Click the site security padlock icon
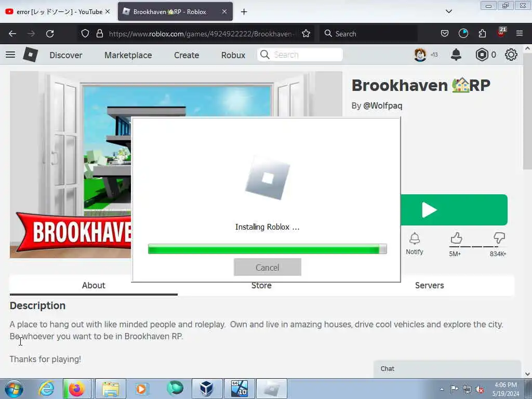The image size is (532, 399). [x=99, y=34]
